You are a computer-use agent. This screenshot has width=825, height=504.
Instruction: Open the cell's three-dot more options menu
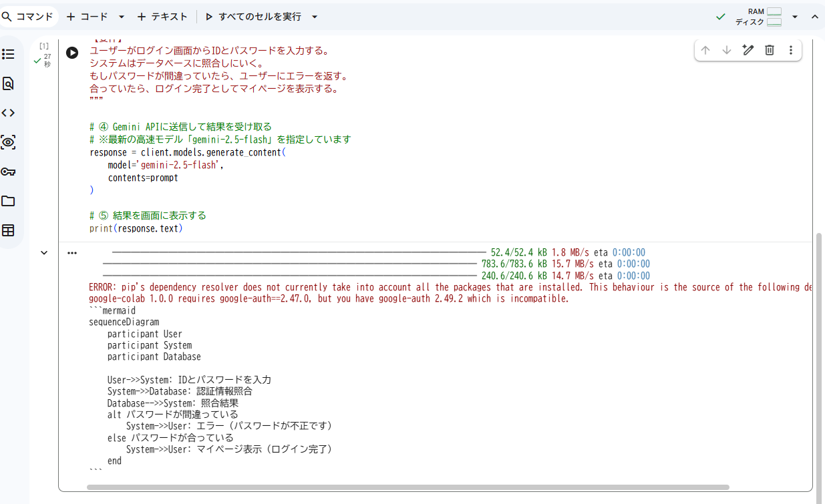[791, 50]
